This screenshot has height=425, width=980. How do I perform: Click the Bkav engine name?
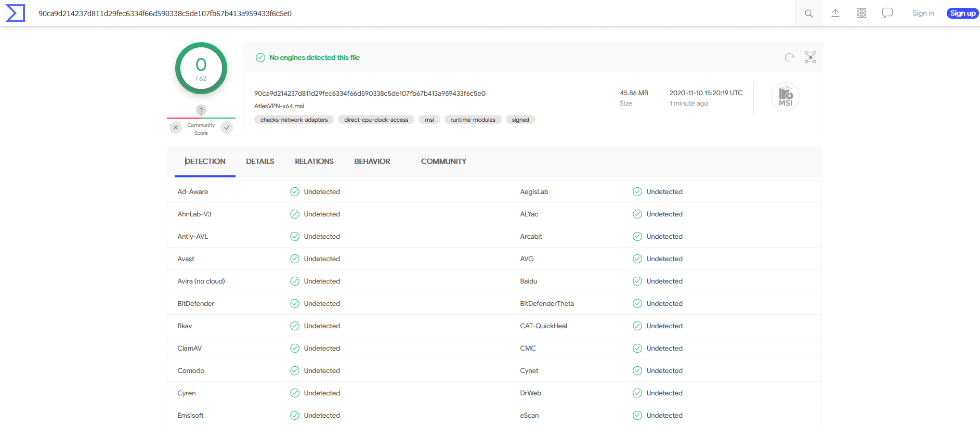click(x=185, y=326)
